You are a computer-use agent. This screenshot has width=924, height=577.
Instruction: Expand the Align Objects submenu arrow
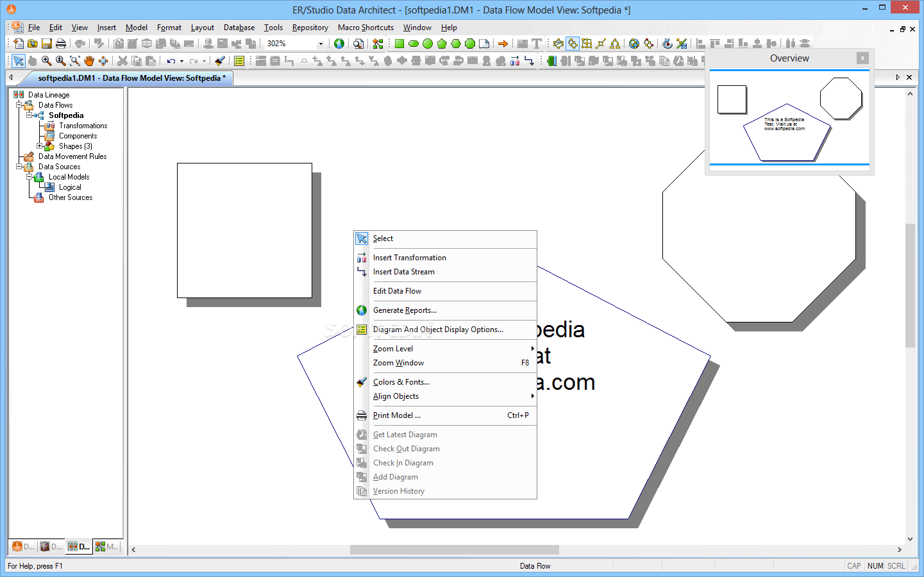click(532, 396)
